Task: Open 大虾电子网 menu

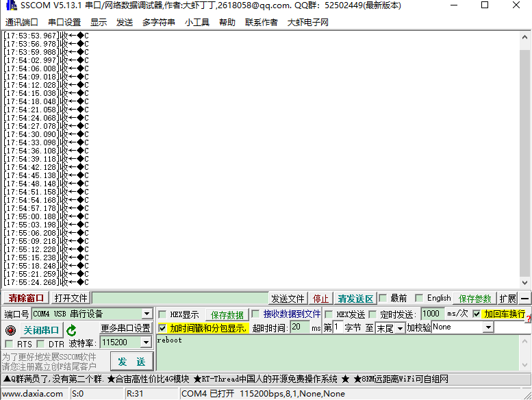Action: coord(307,23)
